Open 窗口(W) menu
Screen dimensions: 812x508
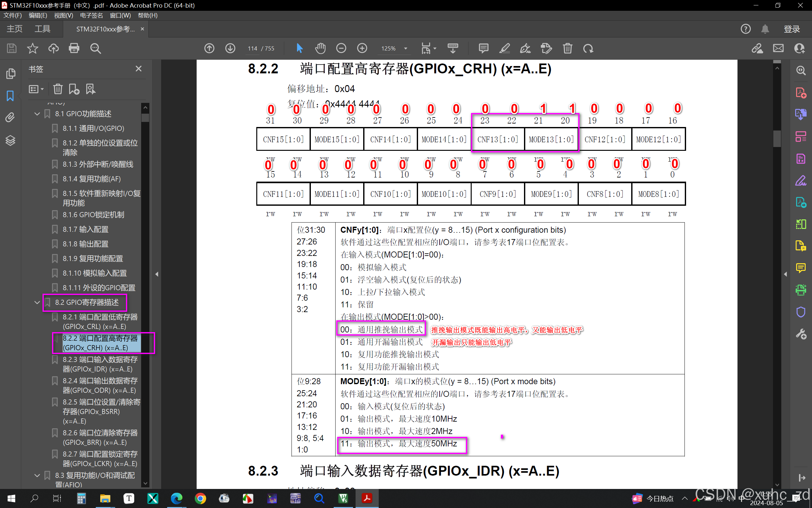pos(121,16)
